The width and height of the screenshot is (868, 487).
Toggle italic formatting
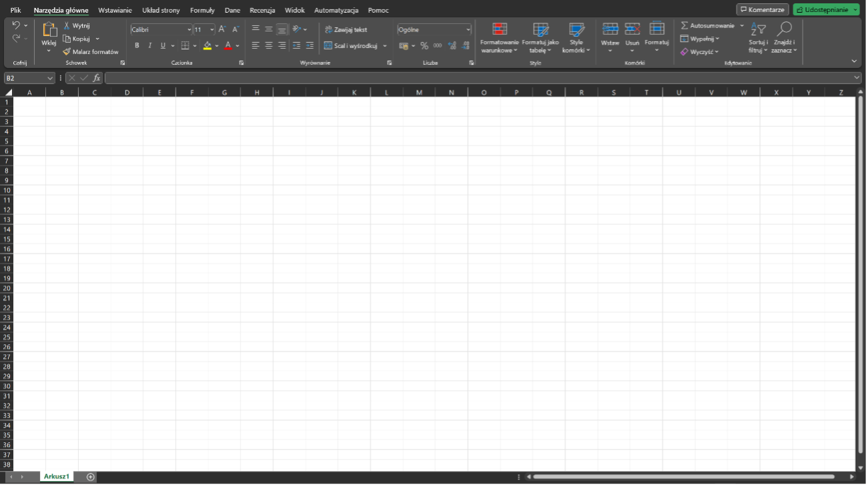149,45
